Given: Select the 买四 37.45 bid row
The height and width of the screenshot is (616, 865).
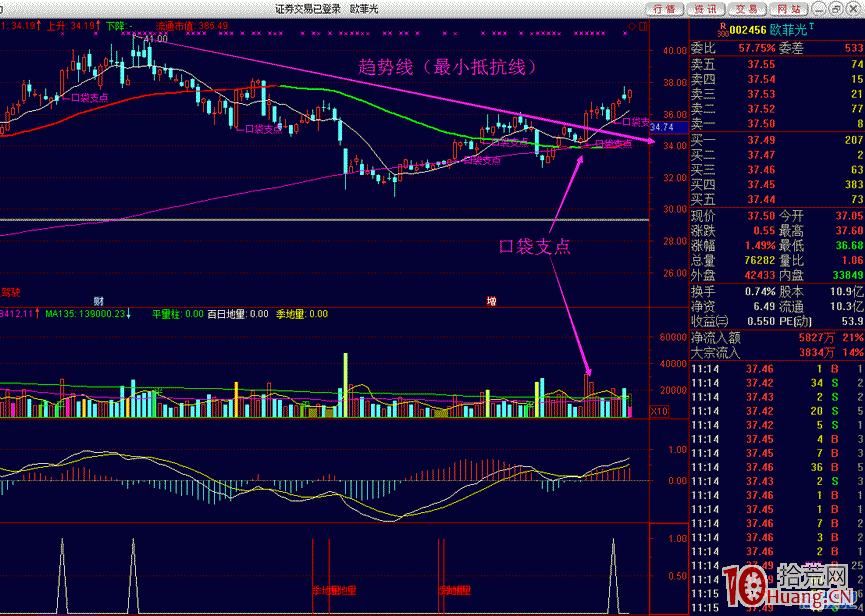Looking at the screenshot, I should tap(777, 185).
